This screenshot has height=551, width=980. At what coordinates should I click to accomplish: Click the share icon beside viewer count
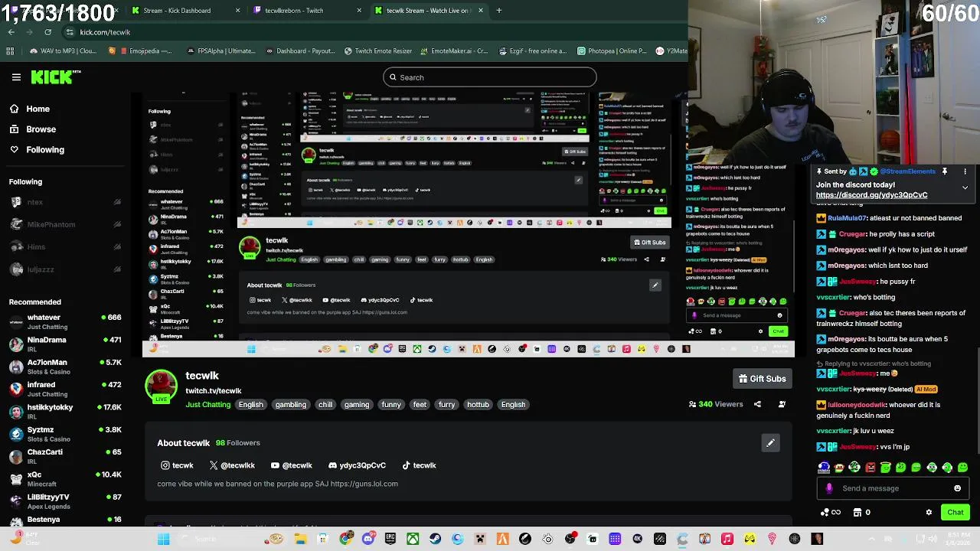(757, 404)
